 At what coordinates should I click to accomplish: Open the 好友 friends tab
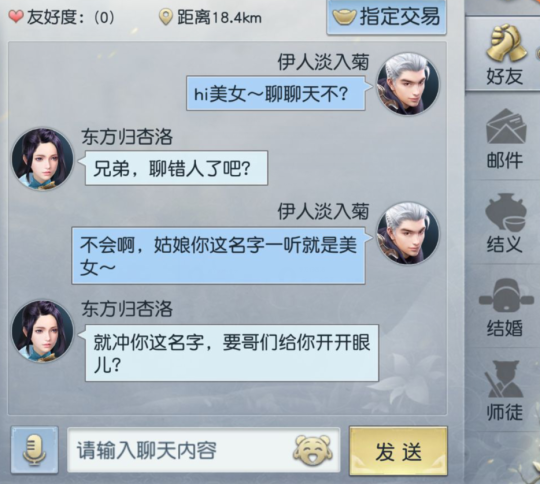point(505,55)
